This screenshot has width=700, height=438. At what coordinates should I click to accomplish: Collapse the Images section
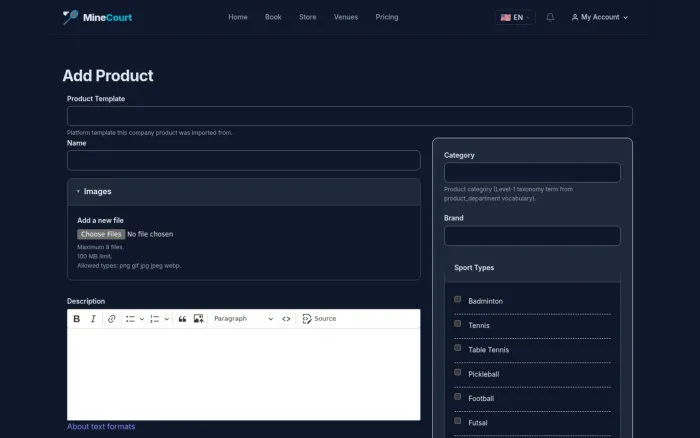244,192
